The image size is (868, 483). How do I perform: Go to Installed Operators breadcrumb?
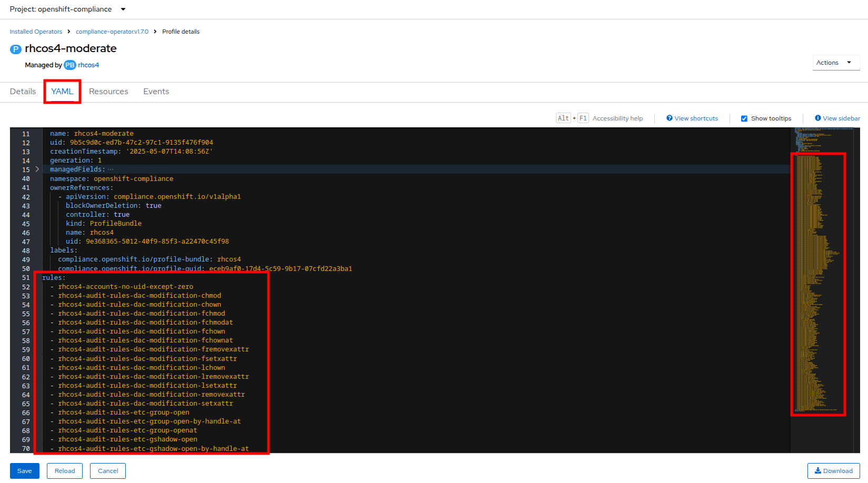point(36,32)
